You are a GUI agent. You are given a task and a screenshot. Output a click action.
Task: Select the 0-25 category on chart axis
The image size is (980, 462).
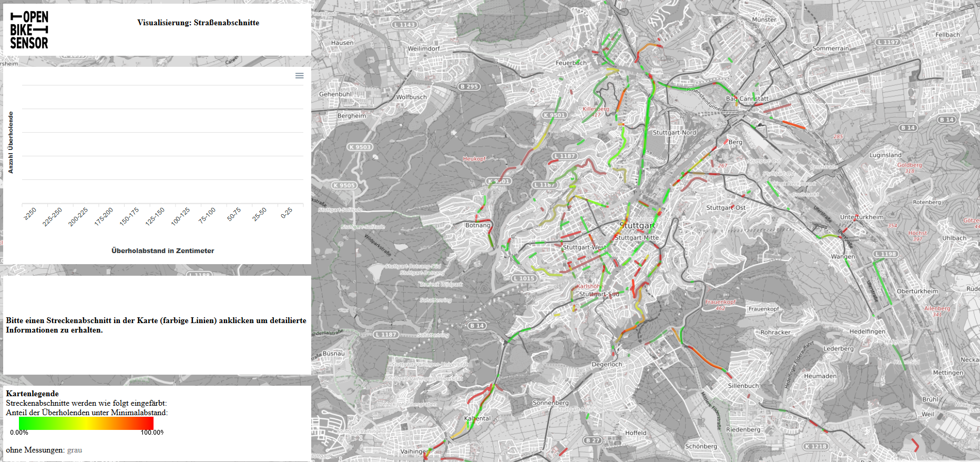point(287,213)
